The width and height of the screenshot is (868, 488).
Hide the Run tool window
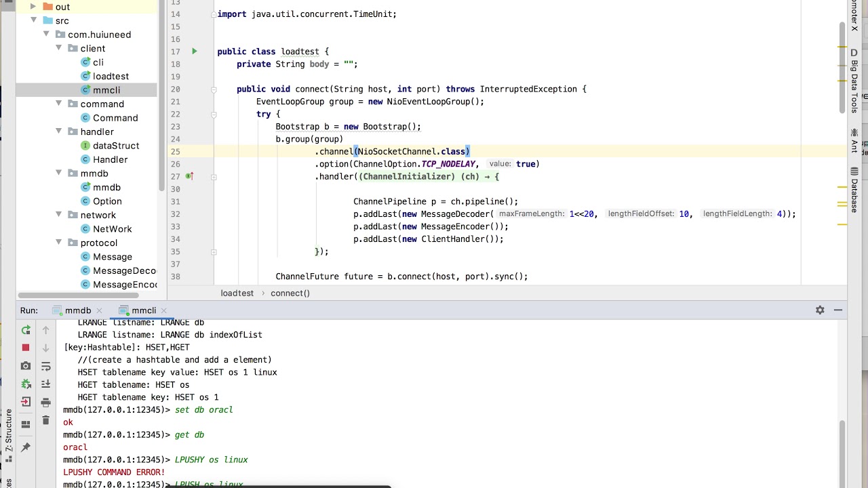pyautogui.click(x=838, y=310)
